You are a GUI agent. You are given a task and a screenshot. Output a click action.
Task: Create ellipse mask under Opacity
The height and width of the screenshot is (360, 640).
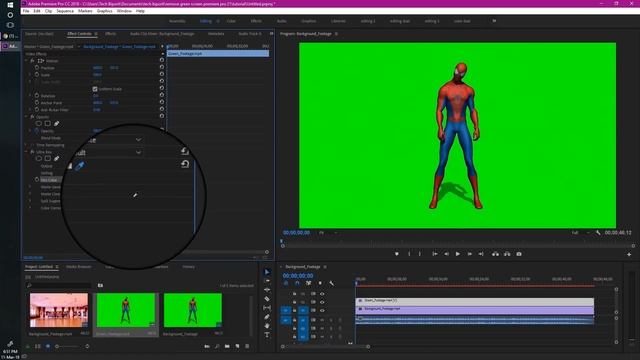tap(39, 123)
